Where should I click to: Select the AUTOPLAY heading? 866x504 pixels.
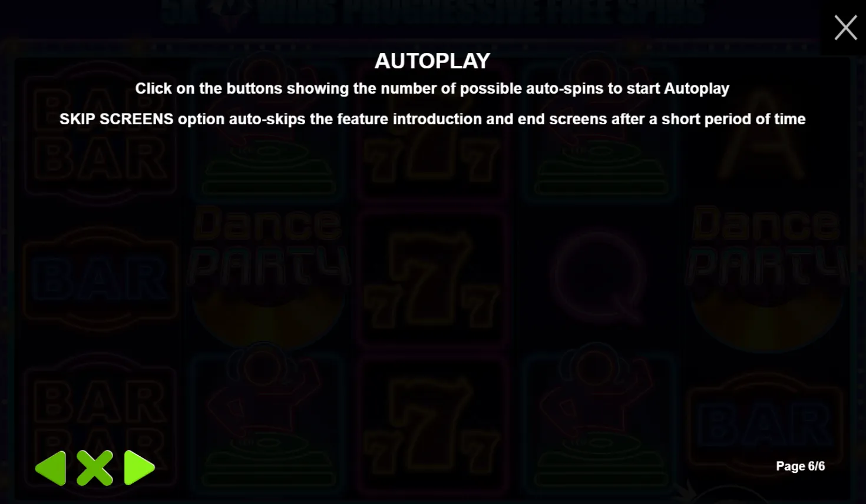(x=432, y=61)
